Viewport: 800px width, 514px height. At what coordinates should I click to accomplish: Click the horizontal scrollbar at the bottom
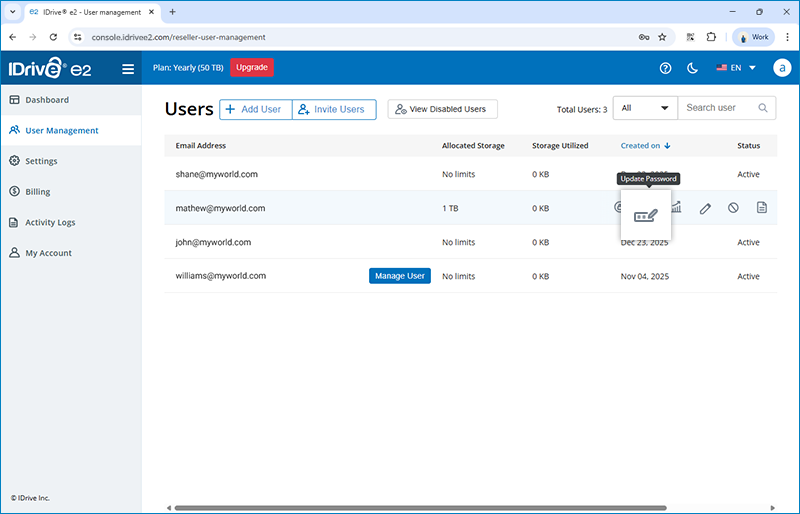tap(400, 508)
